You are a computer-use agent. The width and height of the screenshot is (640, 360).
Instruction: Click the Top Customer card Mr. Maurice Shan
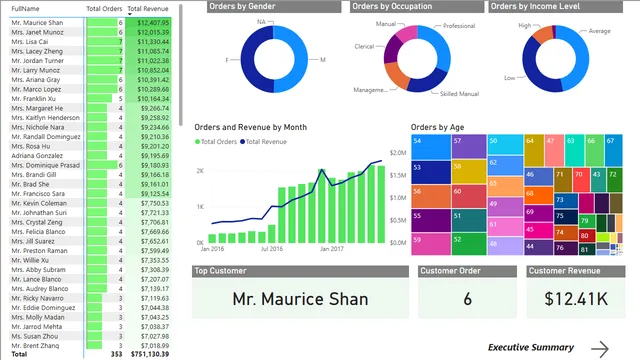(x=300, y=299)
